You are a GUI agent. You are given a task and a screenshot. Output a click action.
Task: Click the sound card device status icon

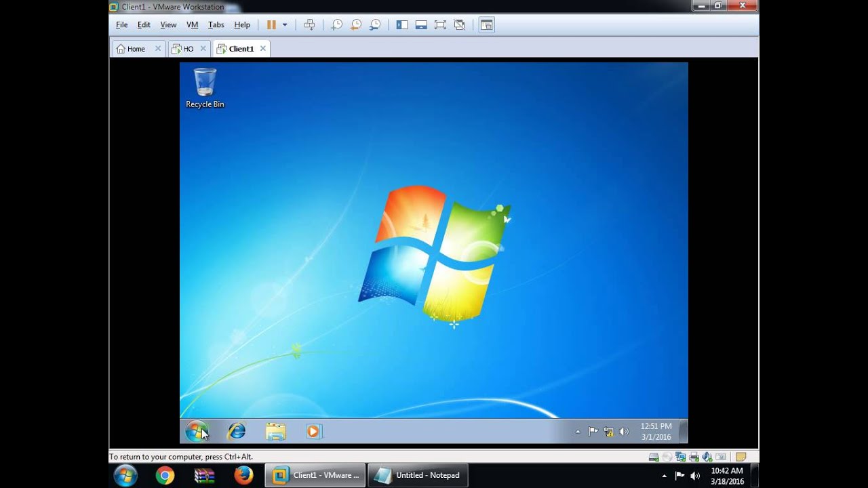point(707,457)
